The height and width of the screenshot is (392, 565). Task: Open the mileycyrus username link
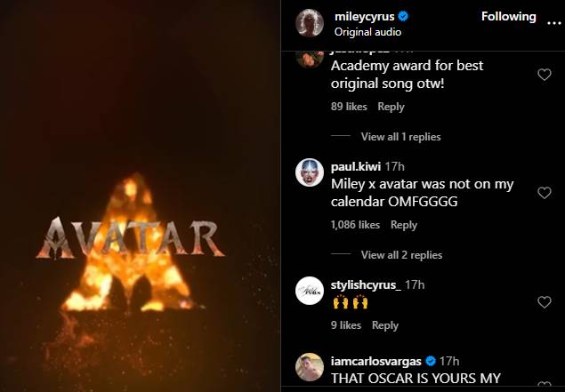coord(360,16)
